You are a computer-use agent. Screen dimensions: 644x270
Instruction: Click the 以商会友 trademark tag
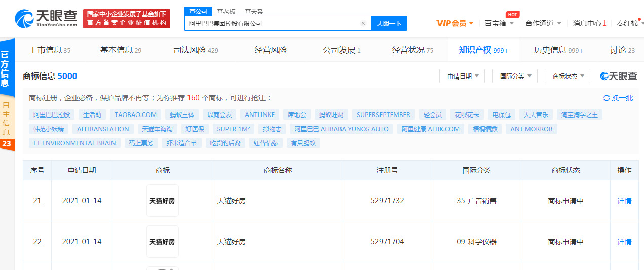(x=219, y=114)
